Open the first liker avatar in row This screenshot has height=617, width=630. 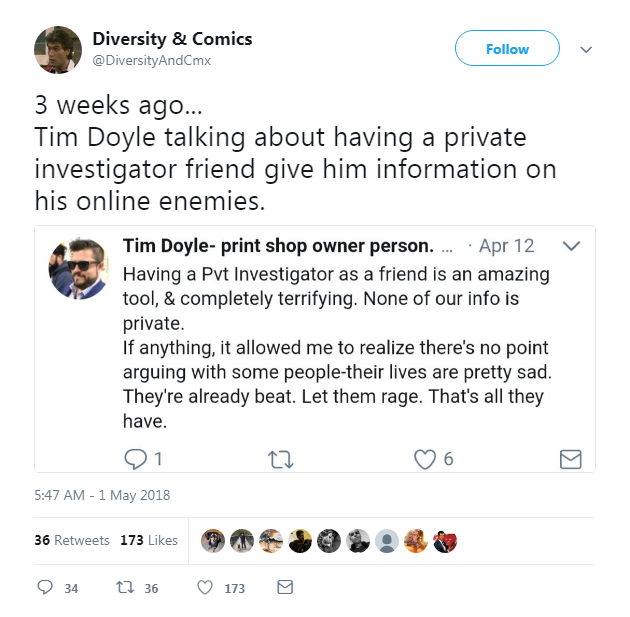(x=213, y=541)
